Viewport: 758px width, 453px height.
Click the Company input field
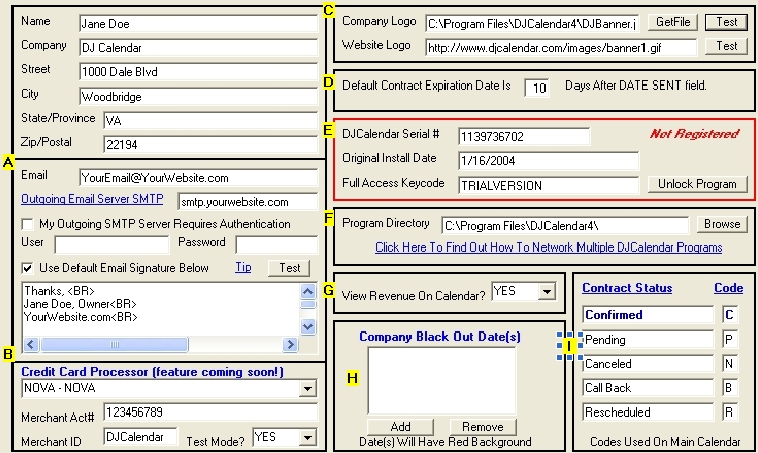[198, 48]
